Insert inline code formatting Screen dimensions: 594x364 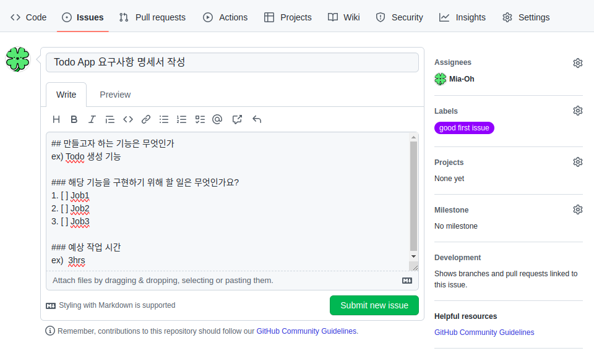coord(127,119)
